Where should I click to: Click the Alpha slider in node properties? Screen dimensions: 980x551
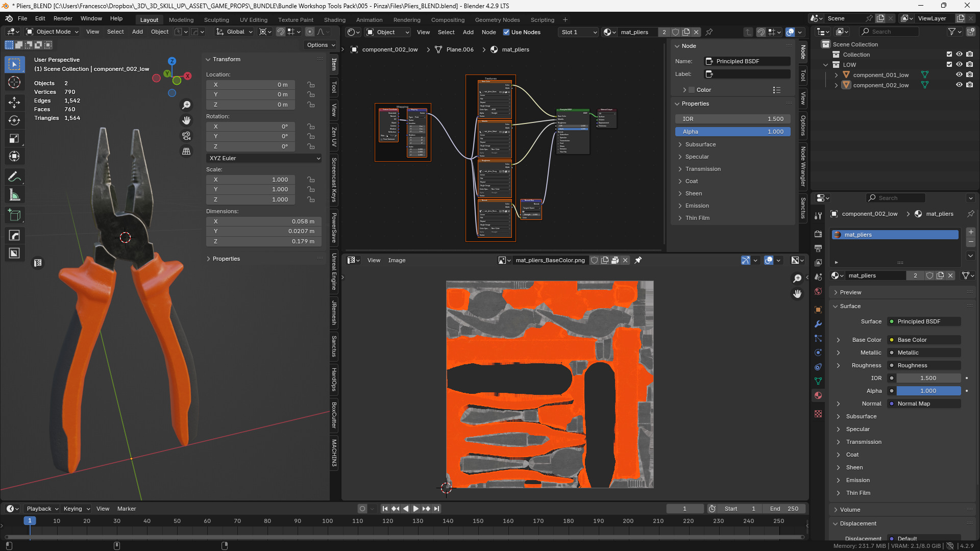point(732,132)
